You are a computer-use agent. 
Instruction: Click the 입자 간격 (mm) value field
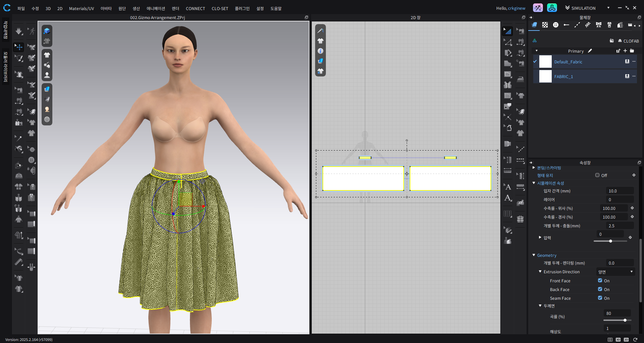(x=620, y=191)
